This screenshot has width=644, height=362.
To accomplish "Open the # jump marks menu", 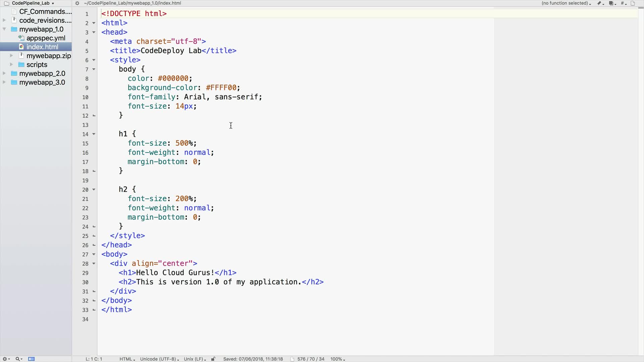I will (x=623, y=3).
